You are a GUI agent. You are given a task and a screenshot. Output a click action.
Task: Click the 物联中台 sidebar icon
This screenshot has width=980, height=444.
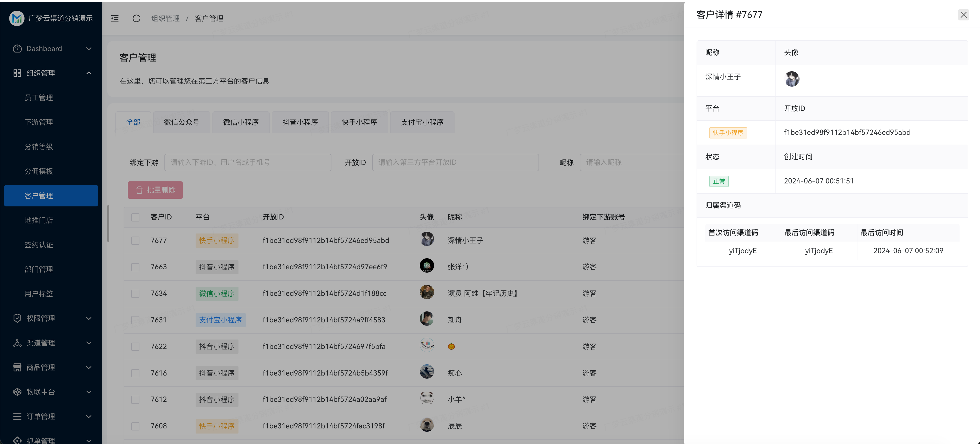(17, 391)
